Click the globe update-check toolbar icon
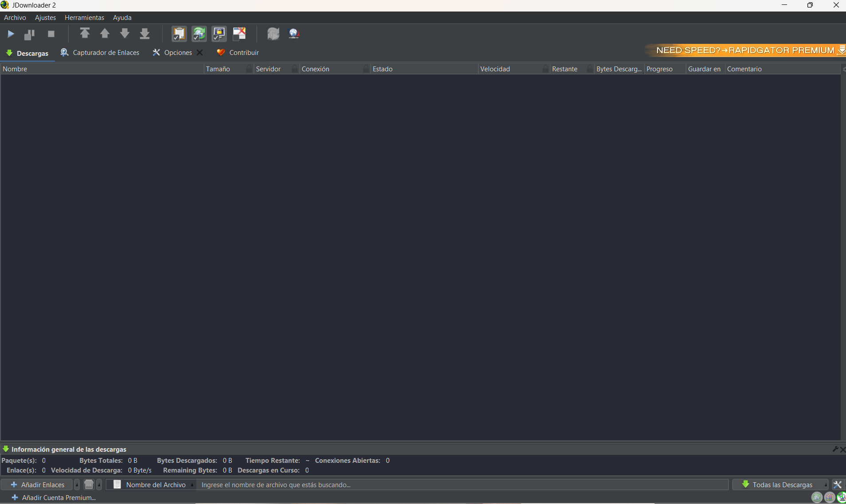This screenshot has height=504, width=846. click(x=294, y=34)
